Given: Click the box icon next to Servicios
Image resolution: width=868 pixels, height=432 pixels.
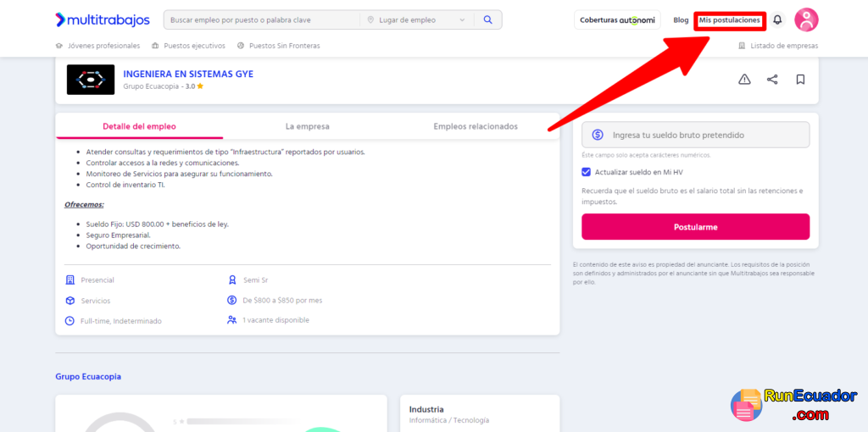Looking at the screenshot, I should [70, 301].
